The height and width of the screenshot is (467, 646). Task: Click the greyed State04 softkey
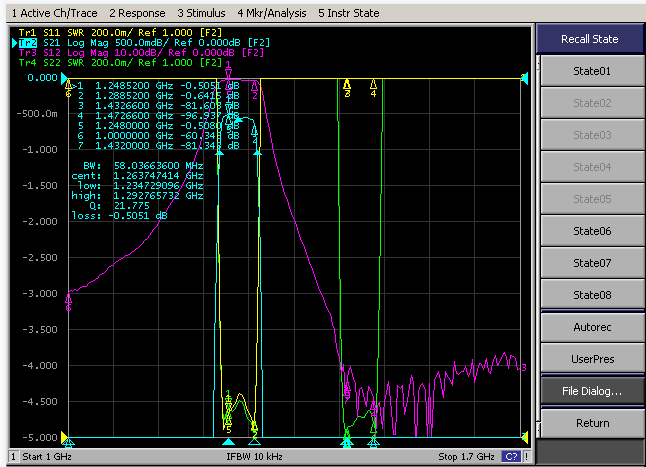[592, 167]
